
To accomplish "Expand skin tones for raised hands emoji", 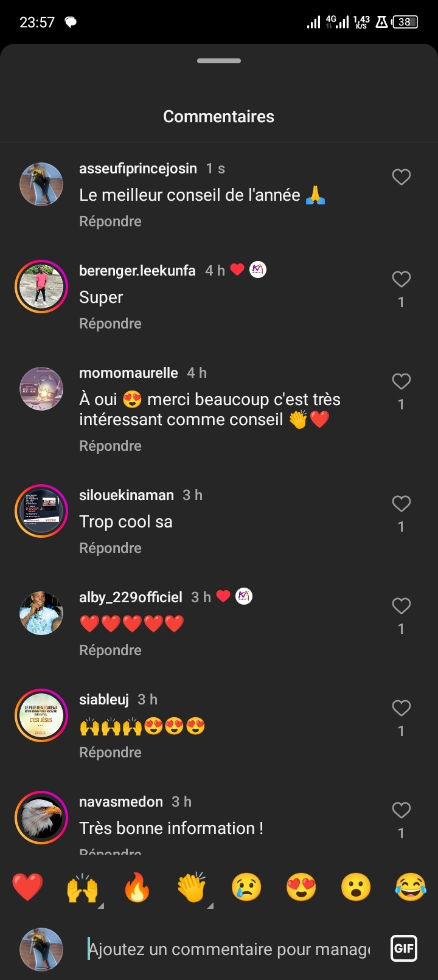I will coord(100,906).
